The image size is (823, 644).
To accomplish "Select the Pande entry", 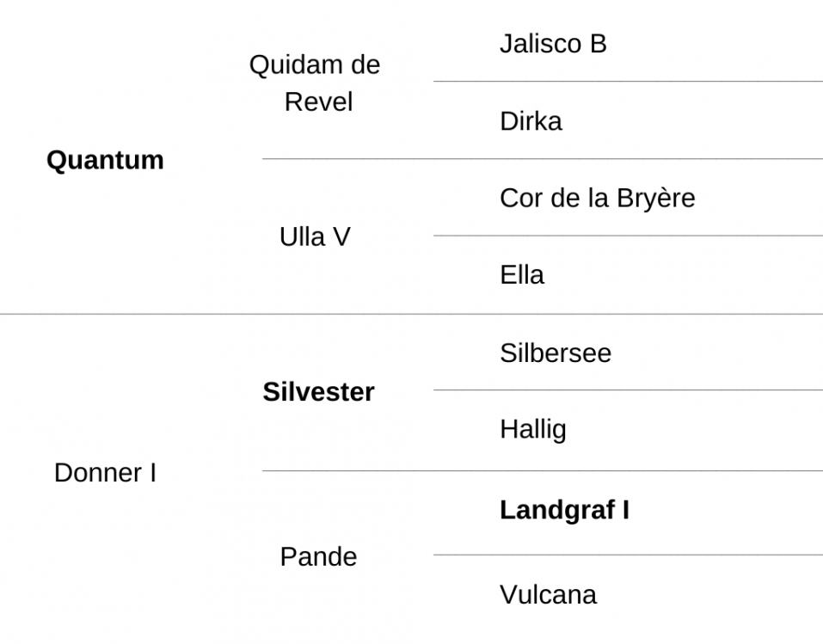I will [318, 556].
